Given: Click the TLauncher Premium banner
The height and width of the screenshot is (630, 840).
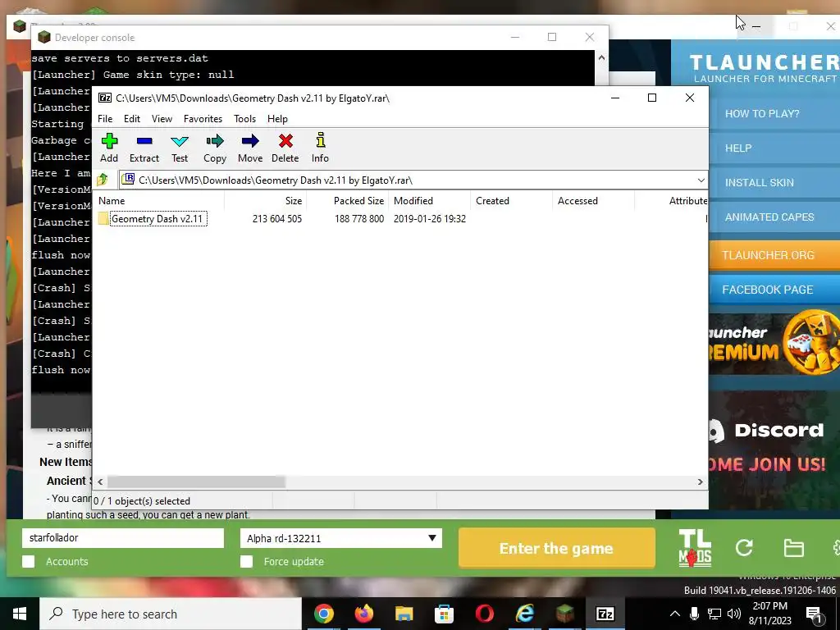Looking at the screenshot, I should click(774, 343).
